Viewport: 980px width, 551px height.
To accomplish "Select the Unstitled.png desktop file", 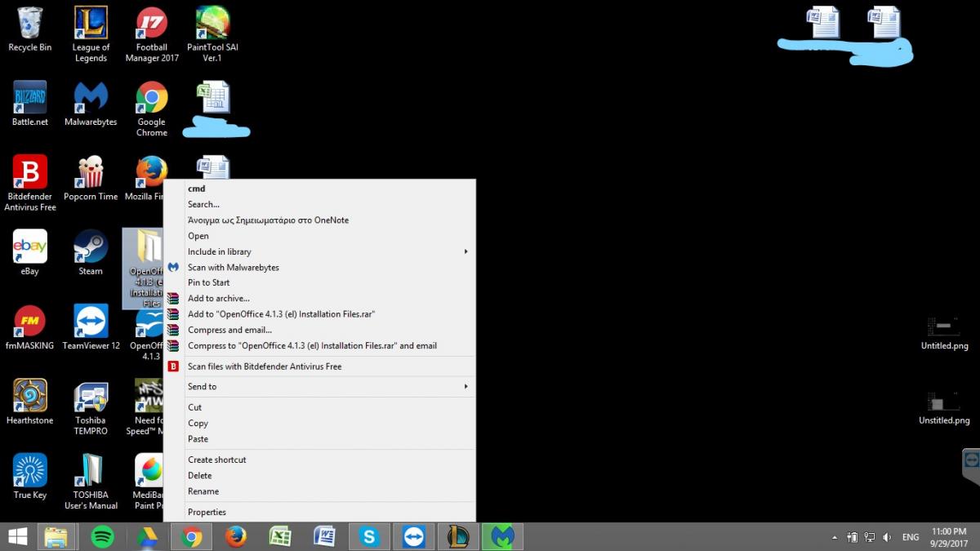I will (944, 408).
